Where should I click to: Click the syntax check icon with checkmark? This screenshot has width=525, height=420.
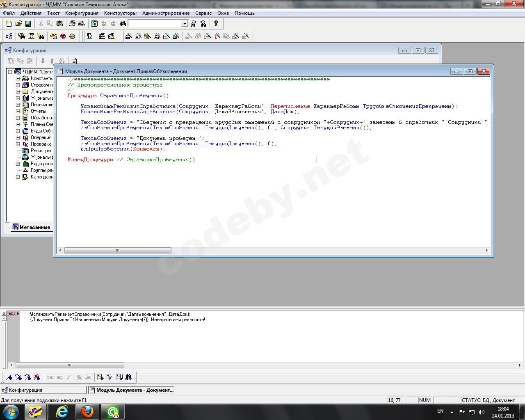(x=110, y=377)
